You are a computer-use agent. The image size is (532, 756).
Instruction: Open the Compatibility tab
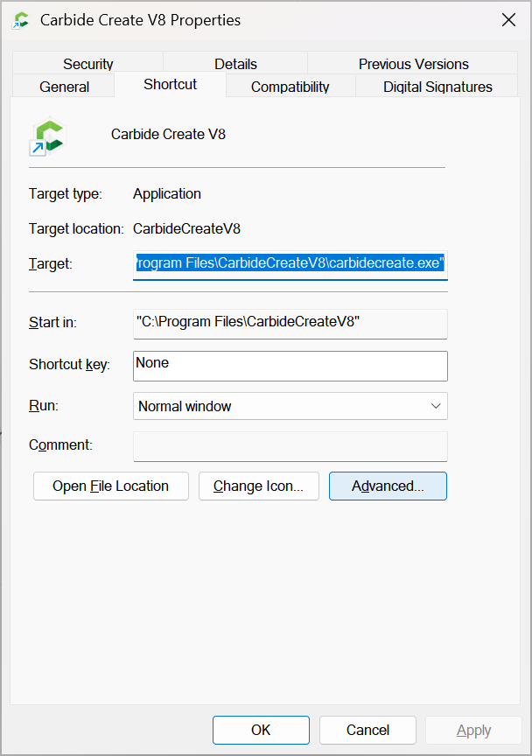tap(290, 87)
